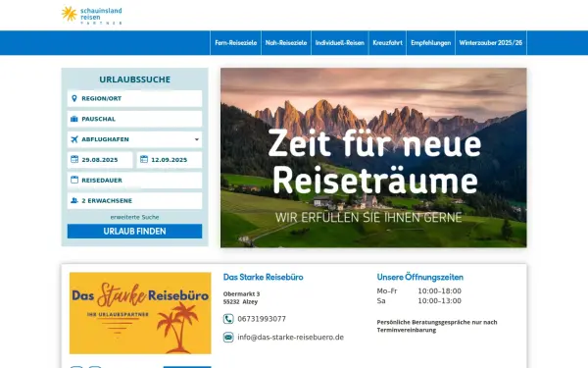
Task: Click the URLAUBSSUCHE panel heading
Action: (x=134, y=79)
